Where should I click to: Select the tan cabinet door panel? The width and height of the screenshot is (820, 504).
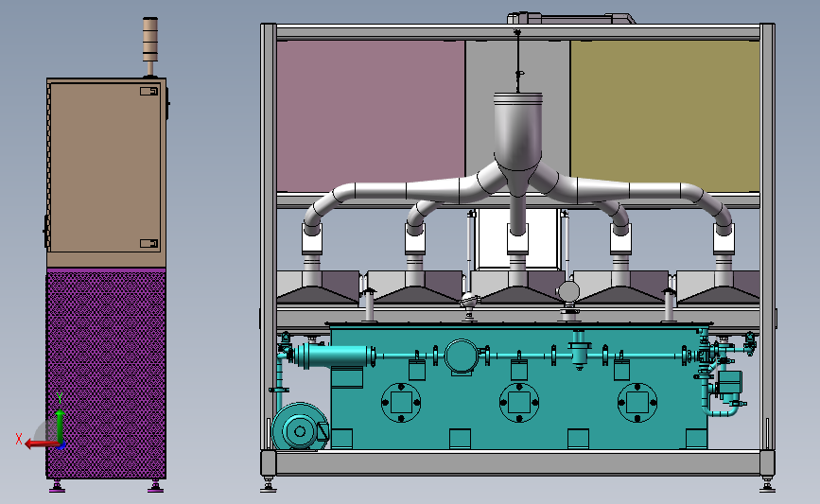(x=105, y=167)
